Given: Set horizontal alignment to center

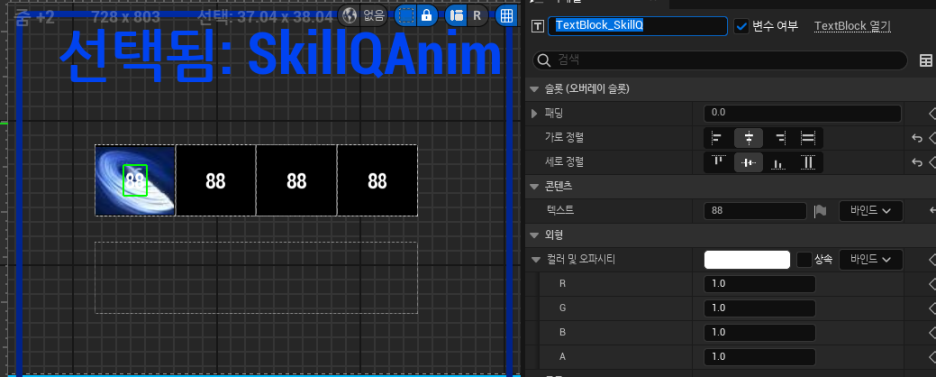Looking at the screenshot, I should click(x=749, y=138).
